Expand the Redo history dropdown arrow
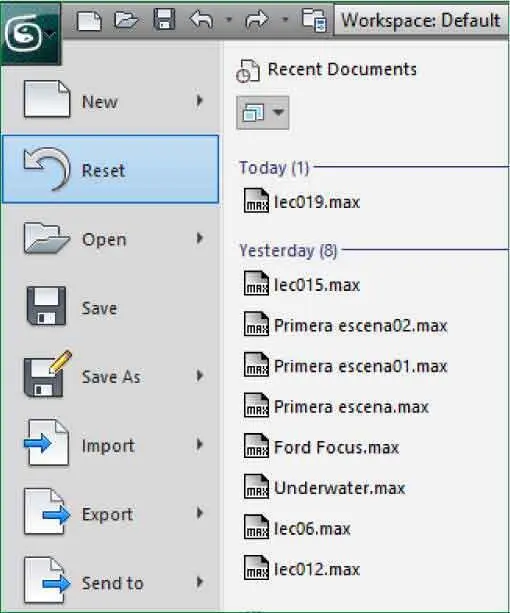This screenshot has width=510, height=613. tap(285, 19)
